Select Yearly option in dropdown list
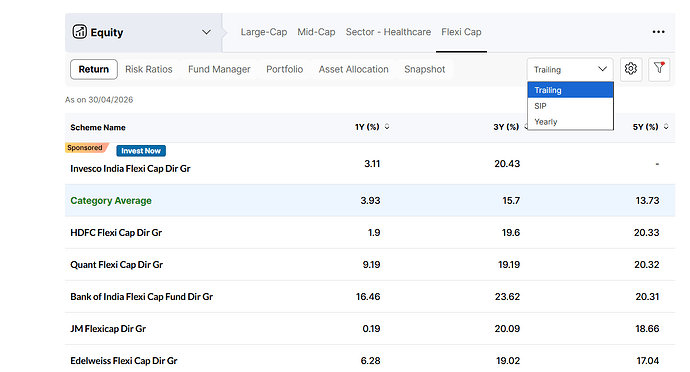 570,122
